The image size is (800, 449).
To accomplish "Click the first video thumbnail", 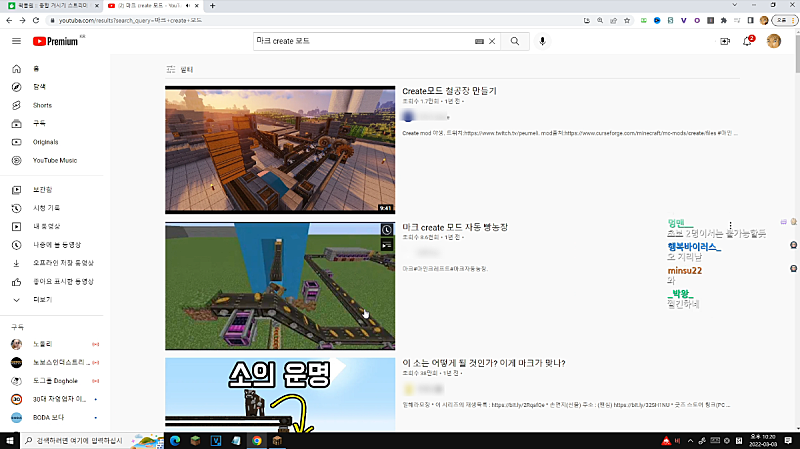I will [x=280, y=150].
